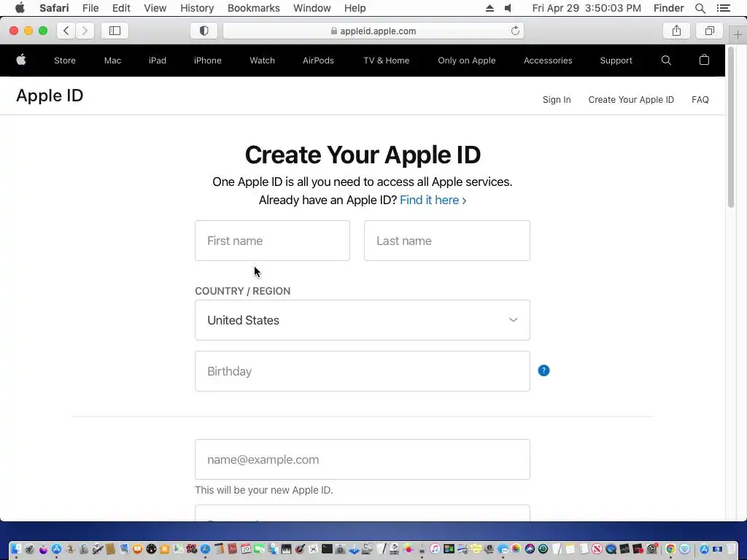Open the File menu
The image size is (747, 560).
[90, 8]
